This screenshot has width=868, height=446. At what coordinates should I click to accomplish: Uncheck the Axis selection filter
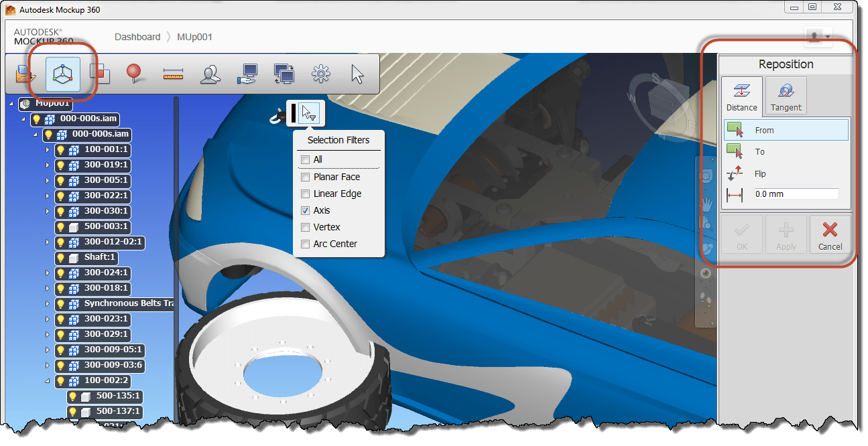pos(305,210)
